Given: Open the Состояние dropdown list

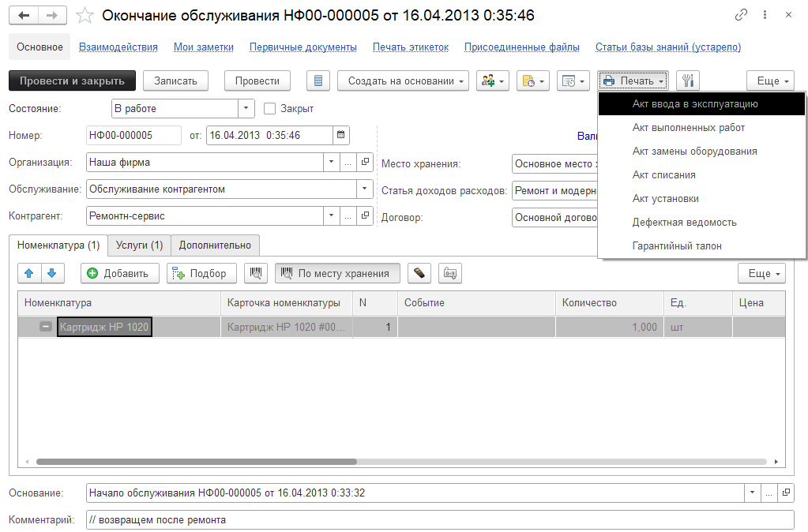Looking at the screenshot, I should click(x=246, y=108).
